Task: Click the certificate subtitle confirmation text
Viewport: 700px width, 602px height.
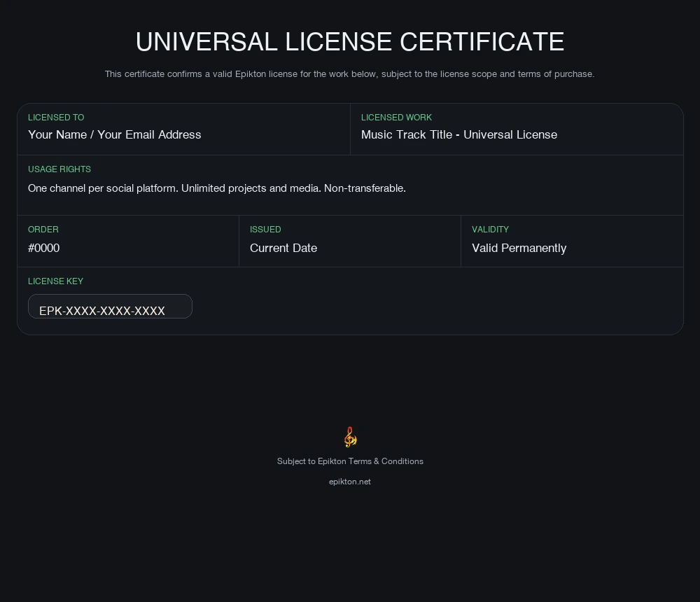Action: [x=350, y=74]
